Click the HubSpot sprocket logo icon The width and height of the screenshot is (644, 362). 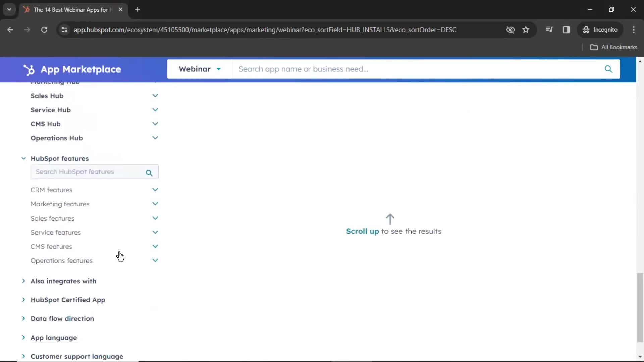tap(29, 69)
